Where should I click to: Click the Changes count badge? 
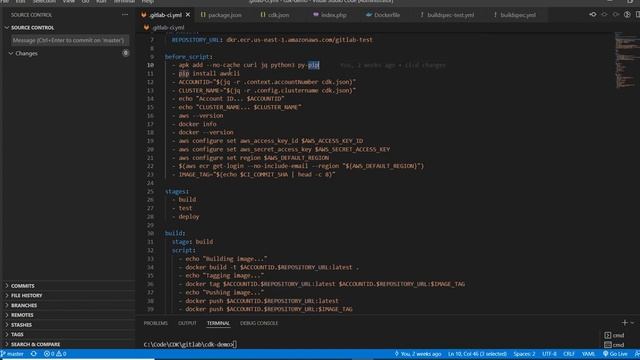126,53
